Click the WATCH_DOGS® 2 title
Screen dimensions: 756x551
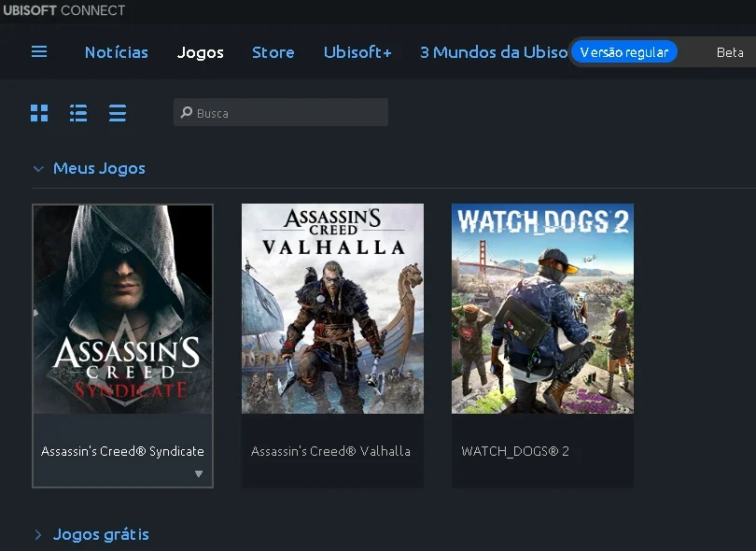coord(515,451)
